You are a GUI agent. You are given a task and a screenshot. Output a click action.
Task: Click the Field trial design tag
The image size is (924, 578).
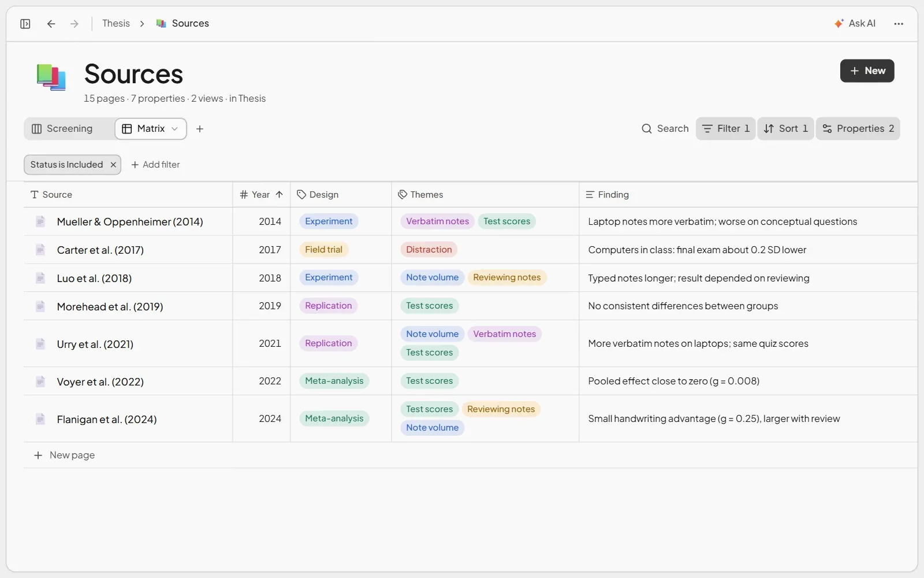pyautogui.click(x=323, y=250)
